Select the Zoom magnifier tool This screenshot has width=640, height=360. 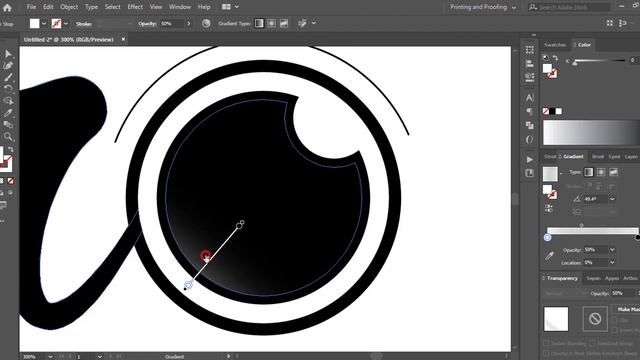coord(8,136)
